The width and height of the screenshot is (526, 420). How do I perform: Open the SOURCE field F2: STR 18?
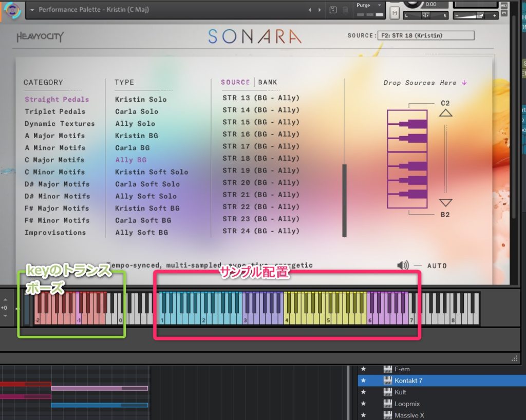coord(425,35)
